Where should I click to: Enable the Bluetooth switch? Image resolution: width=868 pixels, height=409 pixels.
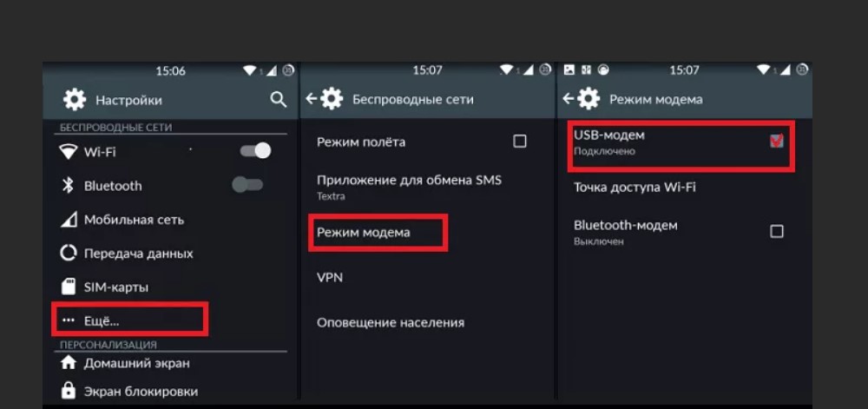click(247, 185)
